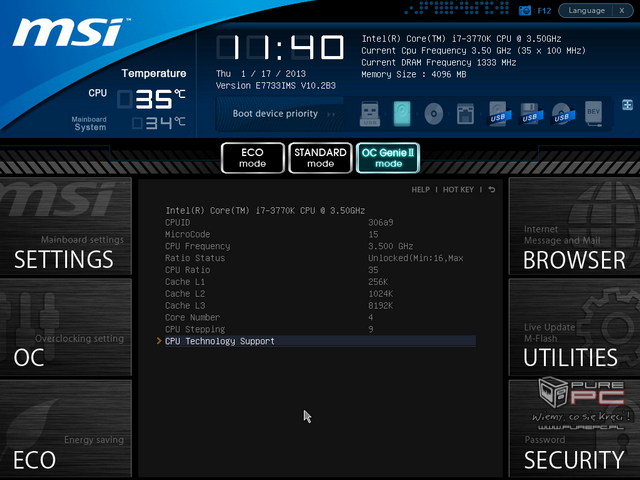Click the 3.500 GHz frequency value

coord(391,246)
